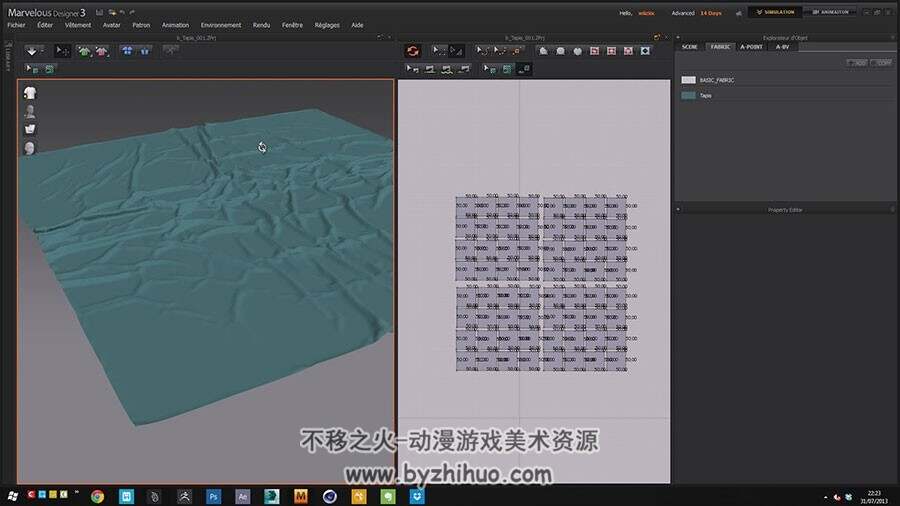This screenshot has width=900, height=506.
Task: Click the greyed-out tool icon in 3D toolbar
Action: click(170, 50)
